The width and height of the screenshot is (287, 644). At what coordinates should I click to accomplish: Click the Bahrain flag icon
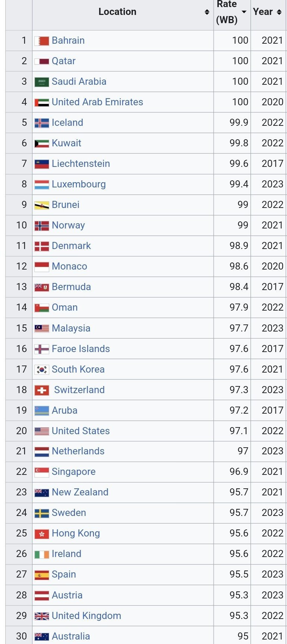click(x=42, y=41)
